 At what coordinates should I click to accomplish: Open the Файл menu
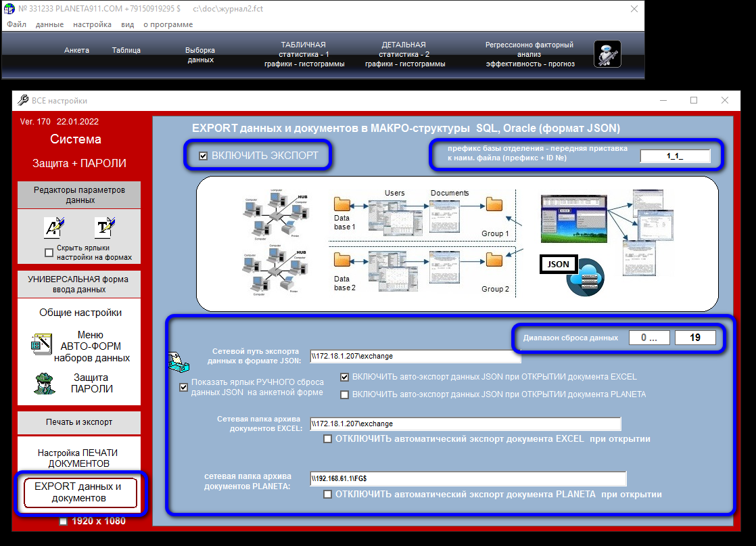[x=16, y=24]
